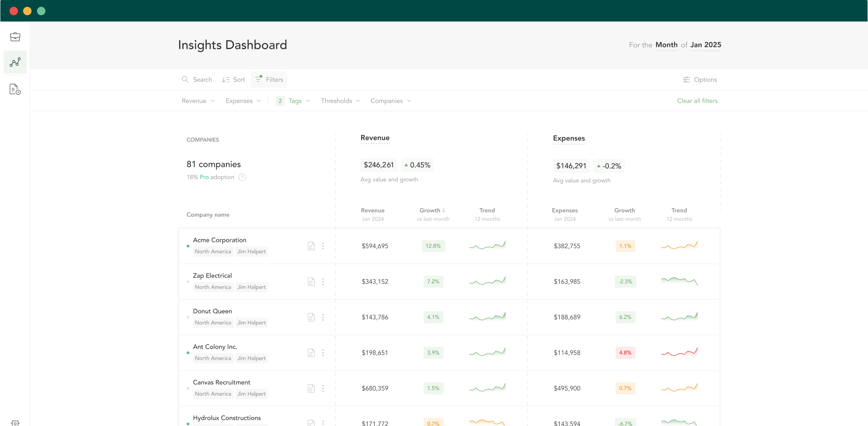Viewport: 868px width, 426px height.
Task: Open the briefcase portfolio sidebar icon
Action: [15, 37]
